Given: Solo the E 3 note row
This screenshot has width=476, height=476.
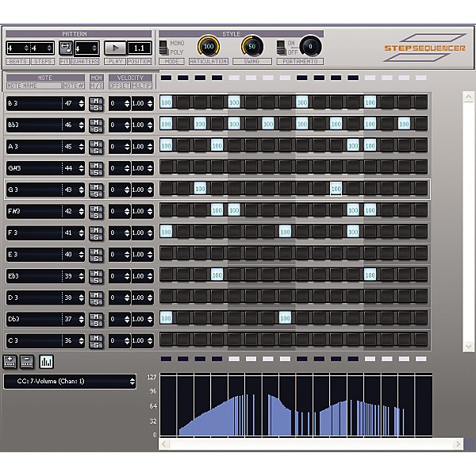Looking at the screenshot, I should pyautogui.click(x=96, y=259).
